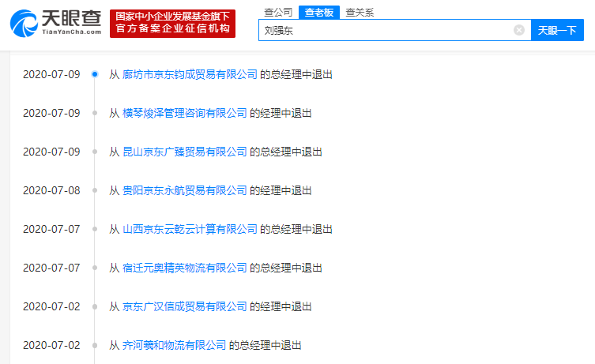
Task: Click 的总经理中退出 text after 齐河羲和物流
Action: [265, 345]
